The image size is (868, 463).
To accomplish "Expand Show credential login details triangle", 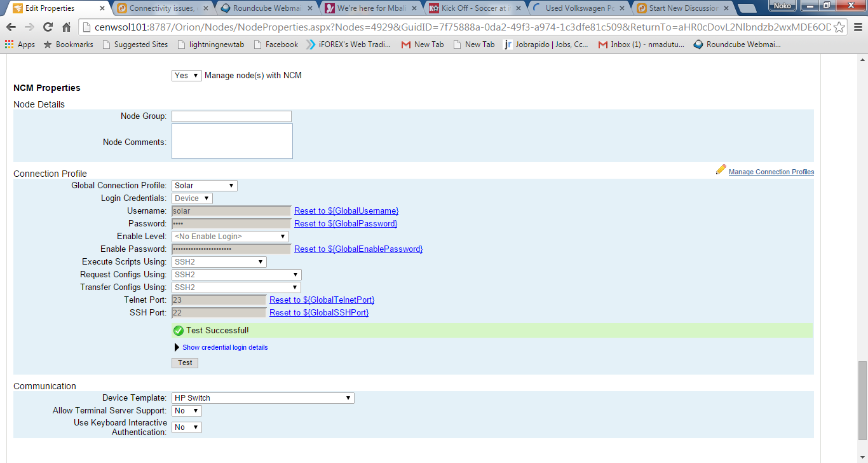I will coord(177,347).
